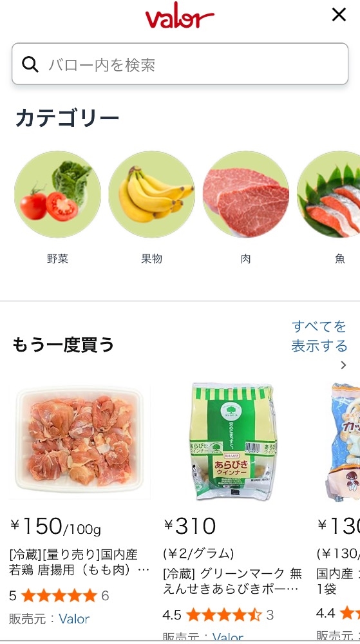Select the 肉 meat category icon
The width and height of the screenshot is (360, 644).
246,194
